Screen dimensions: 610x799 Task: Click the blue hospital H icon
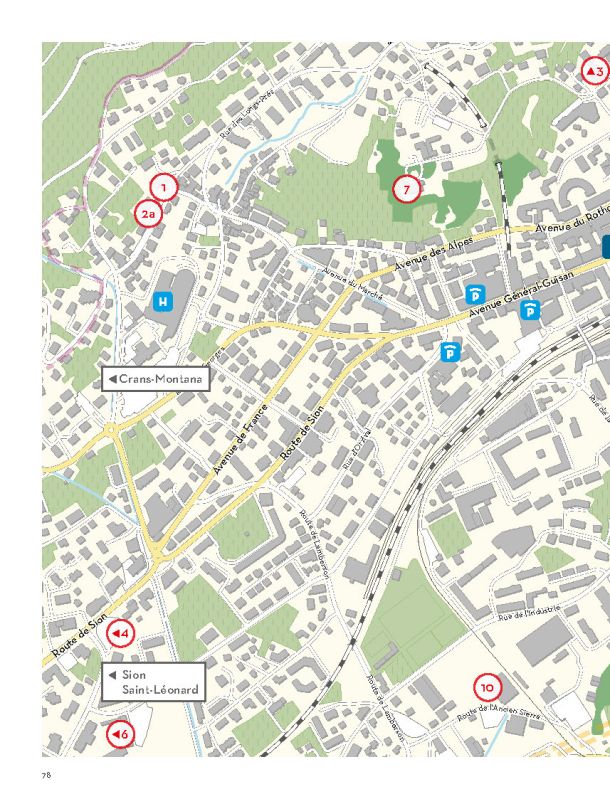[164, 300]
